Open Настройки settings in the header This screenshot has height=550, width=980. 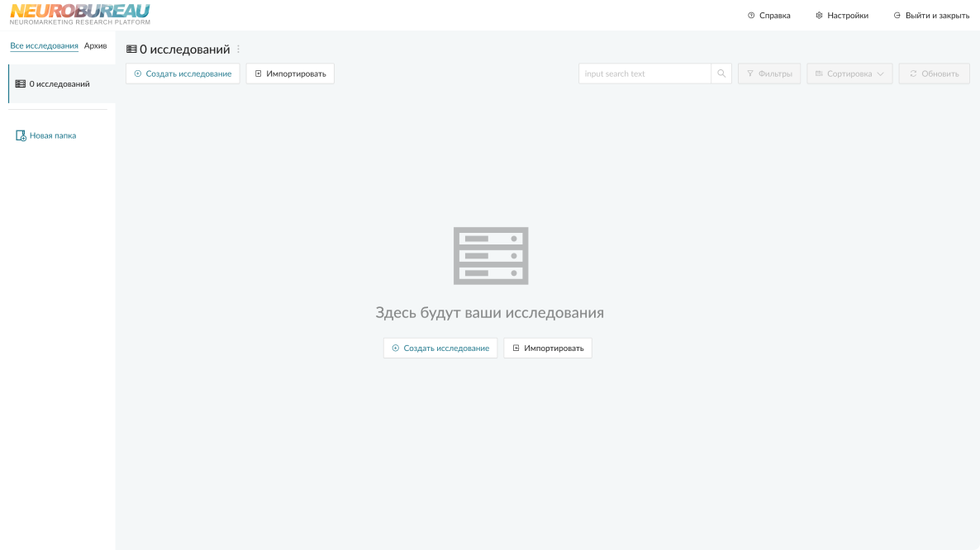[x=841, y=16]
